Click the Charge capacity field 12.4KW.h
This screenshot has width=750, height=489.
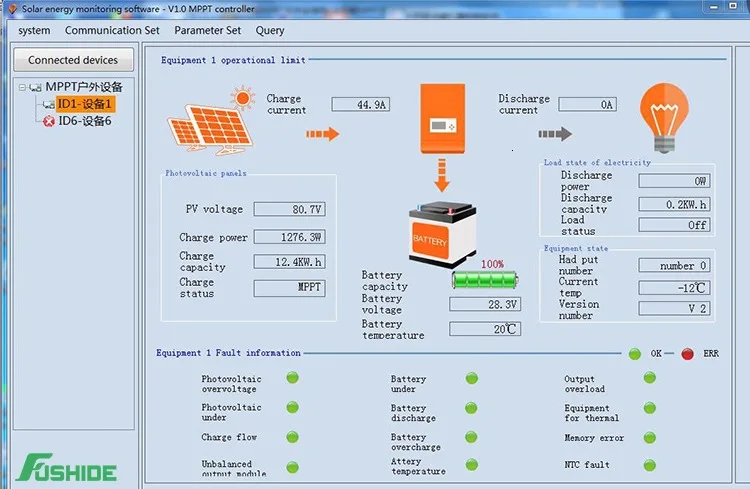[290, 262]
